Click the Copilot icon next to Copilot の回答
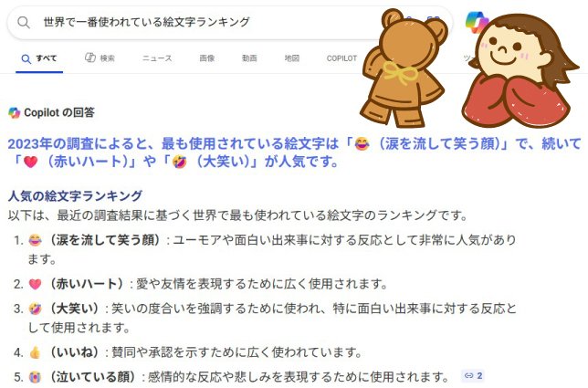Viewport: 588px width, 388px height. point(15,113)
